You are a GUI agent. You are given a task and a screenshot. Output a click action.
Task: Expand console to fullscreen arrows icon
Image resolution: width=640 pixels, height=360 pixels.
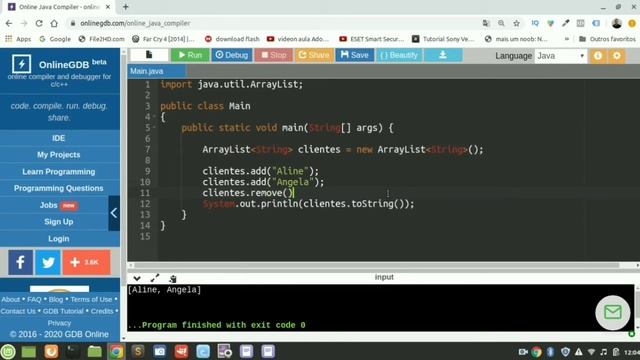(x=155, y=278)
